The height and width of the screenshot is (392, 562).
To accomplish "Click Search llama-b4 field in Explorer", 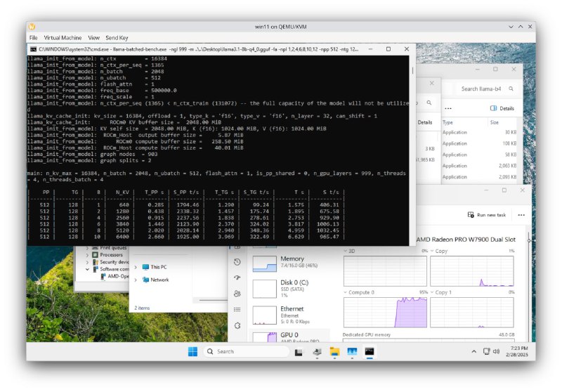I will click(481, 89).
